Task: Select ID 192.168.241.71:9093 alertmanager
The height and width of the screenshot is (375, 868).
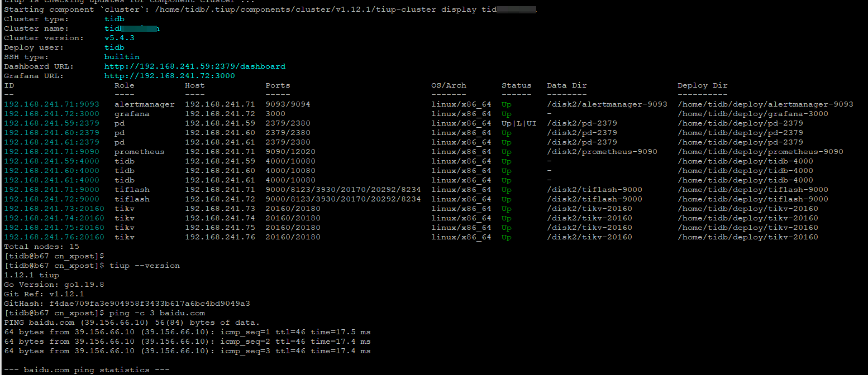Action: pos(51,104)
